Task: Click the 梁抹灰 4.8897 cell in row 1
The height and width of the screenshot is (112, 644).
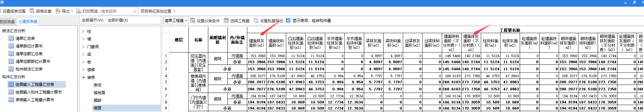Action: point(374,56)
